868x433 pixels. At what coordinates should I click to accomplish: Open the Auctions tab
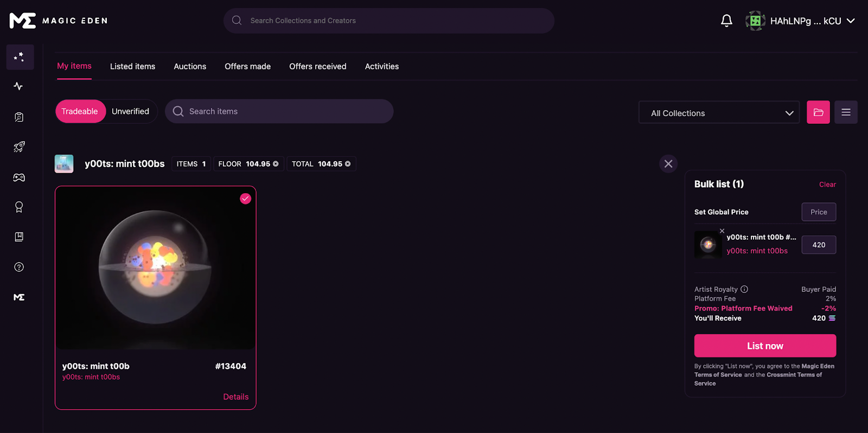(x=190, y=66)
